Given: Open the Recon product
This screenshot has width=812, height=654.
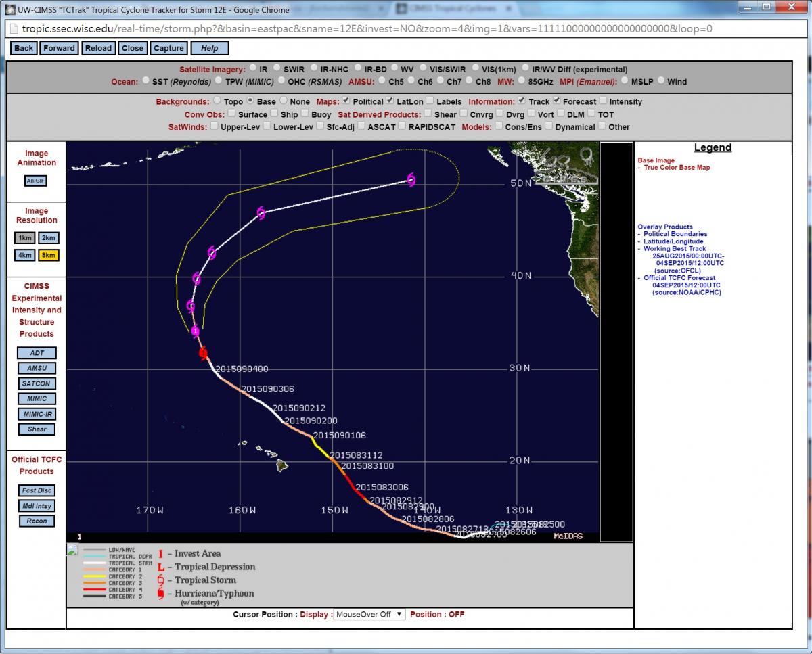Looking at the screenshot, I should pyautogui.click(x=37, y=521).
